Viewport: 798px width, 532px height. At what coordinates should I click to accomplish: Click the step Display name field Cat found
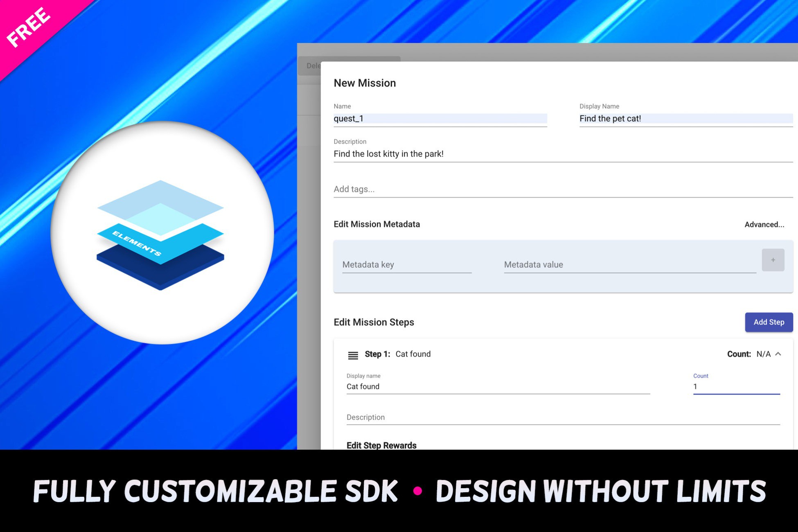tap(498, 386)
